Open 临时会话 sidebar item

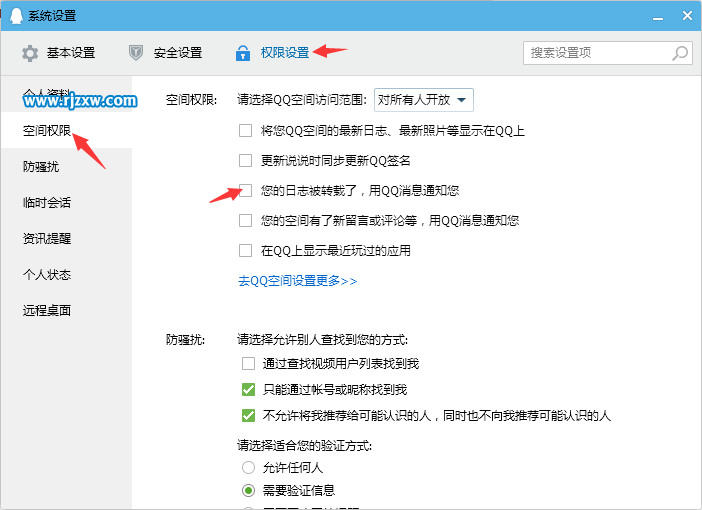(67, 202)
